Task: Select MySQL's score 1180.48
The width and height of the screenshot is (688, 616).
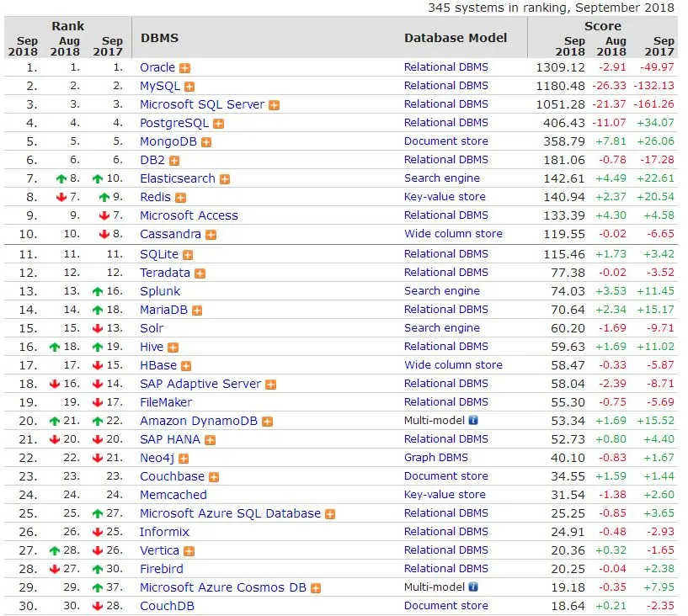Action: click(x=560, y=86)
